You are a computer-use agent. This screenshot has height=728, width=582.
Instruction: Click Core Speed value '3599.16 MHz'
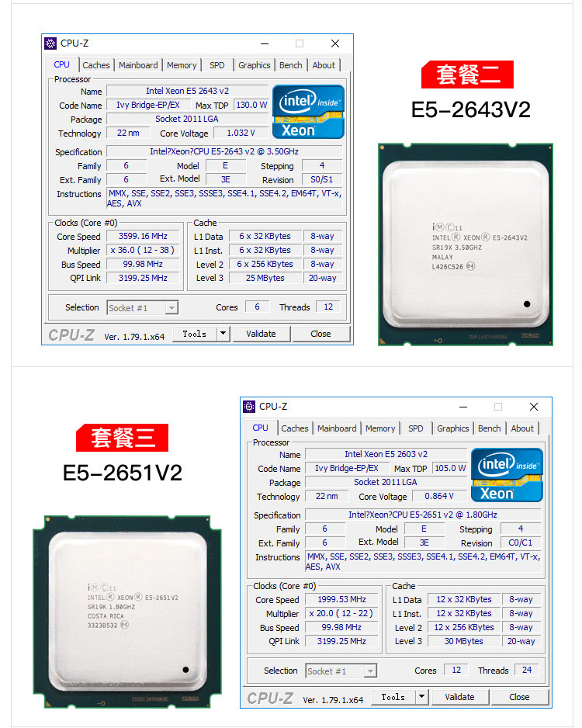pyautogui.click(x=143, y=236)
